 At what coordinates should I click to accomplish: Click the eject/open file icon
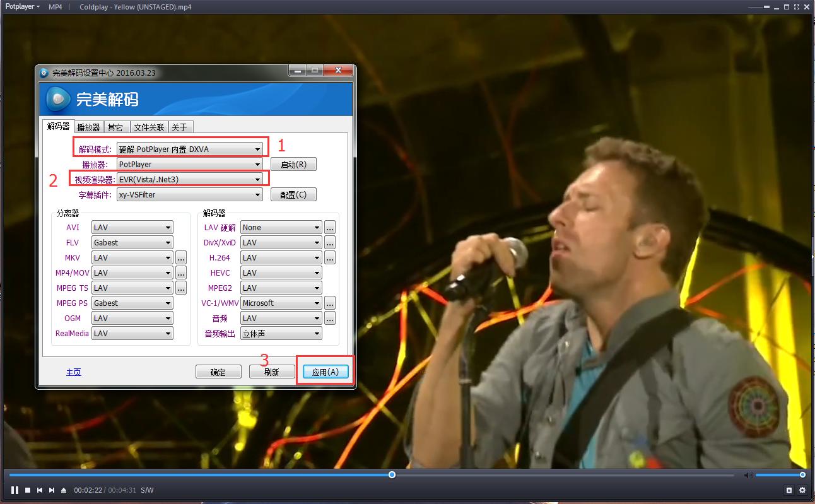coord(64,490)
